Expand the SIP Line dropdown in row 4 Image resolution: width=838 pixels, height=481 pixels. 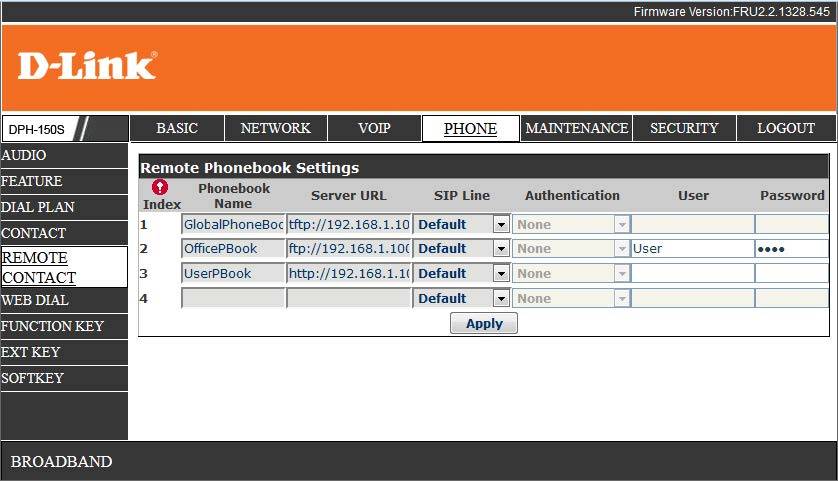pos(461,298)
